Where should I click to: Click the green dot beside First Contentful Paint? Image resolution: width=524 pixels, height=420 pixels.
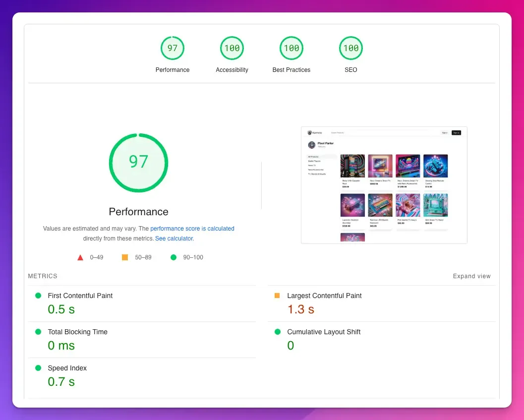point(38,295)
